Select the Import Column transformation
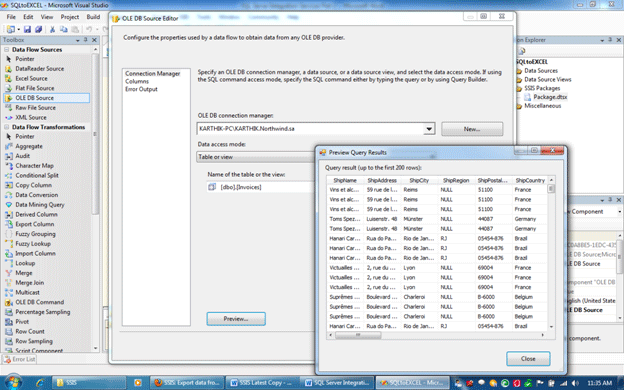 pyautogui.click(x=35, y=254)
